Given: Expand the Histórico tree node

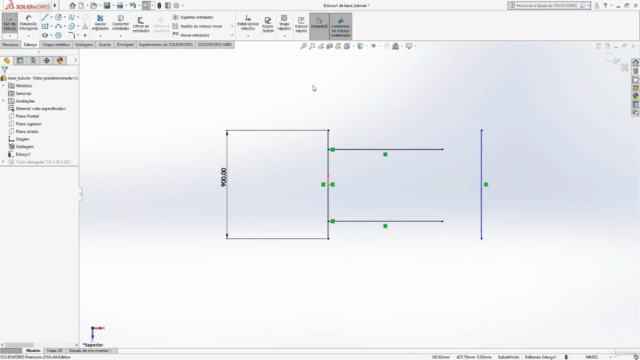Looking at the screenshot, I should [x=4, y=86].
